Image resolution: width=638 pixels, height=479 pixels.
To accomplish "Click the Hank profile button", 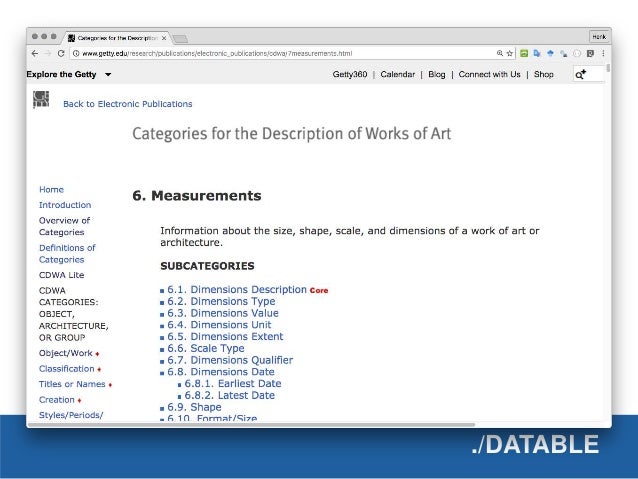I will click(599, 37).
